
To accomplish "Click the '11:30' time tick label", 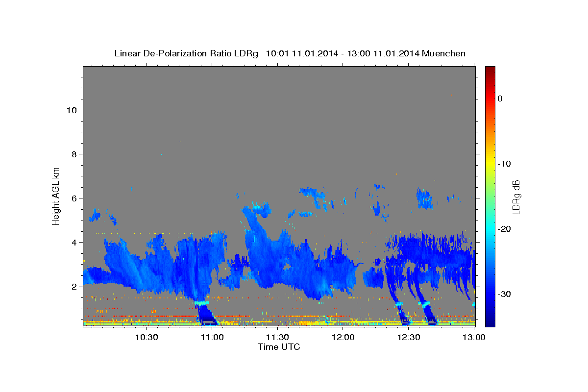I will coord(278,338).
